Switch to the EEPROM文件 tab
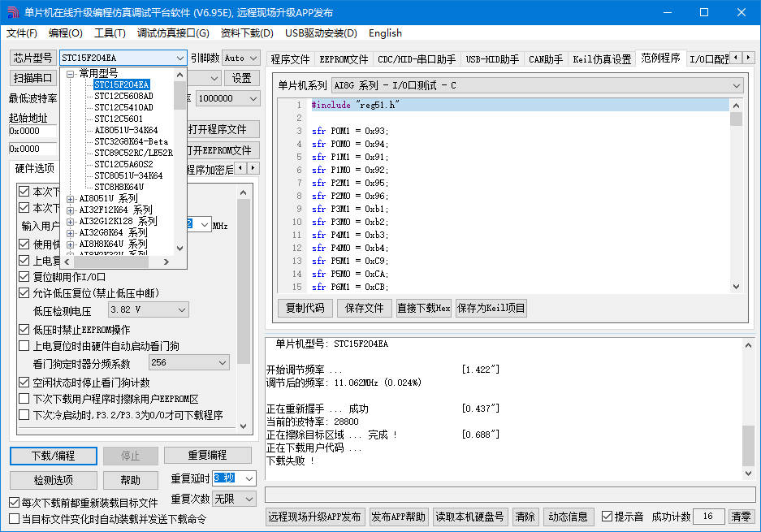The width and height of the screenshot is (761, 532). click(x=344, y=59)
